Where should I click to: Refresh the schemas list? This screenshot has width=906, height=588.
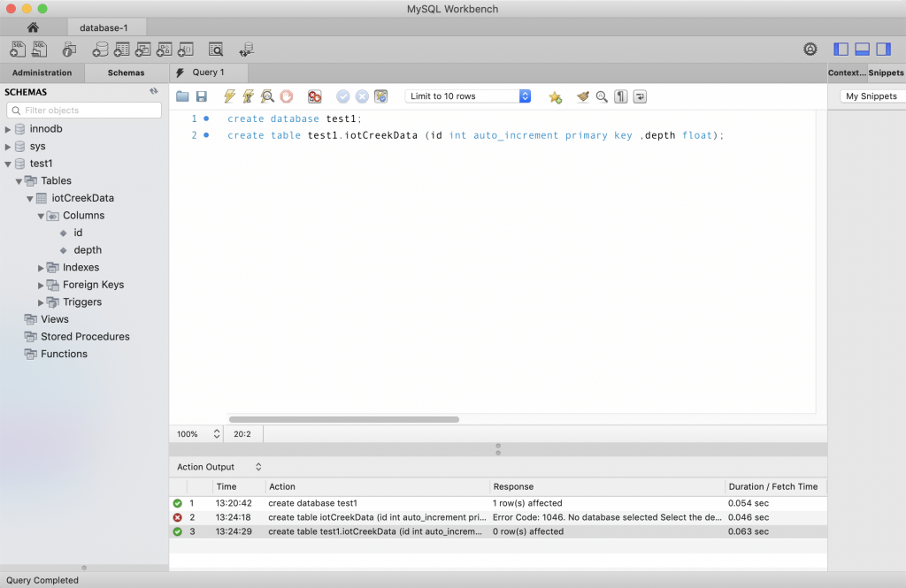[x=154, y=91]
